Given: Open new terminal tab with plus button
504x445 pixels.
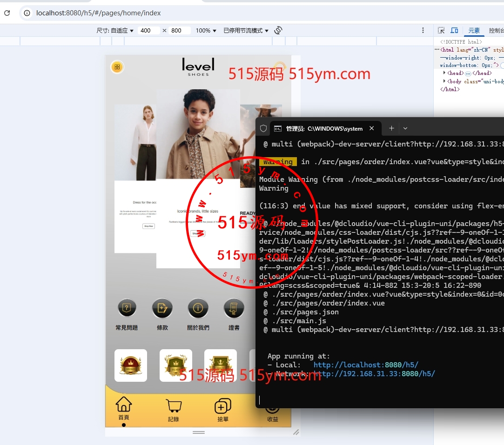Looking at the screenshot, I should pyautogui.click(x=391, y=128).
